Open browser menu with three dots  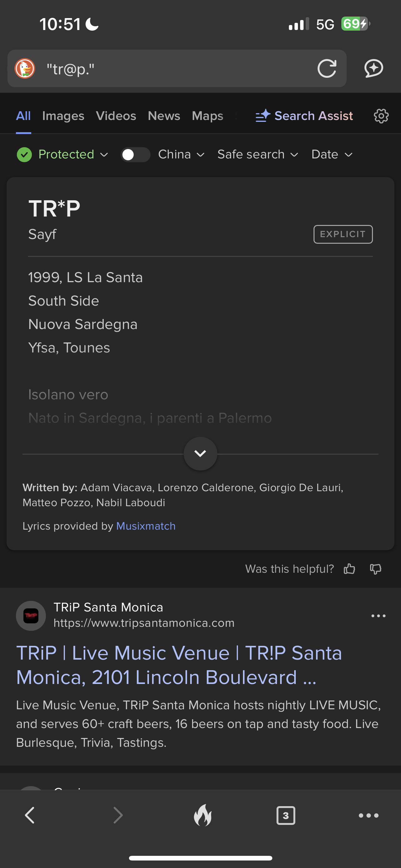[x=368, y=816]
